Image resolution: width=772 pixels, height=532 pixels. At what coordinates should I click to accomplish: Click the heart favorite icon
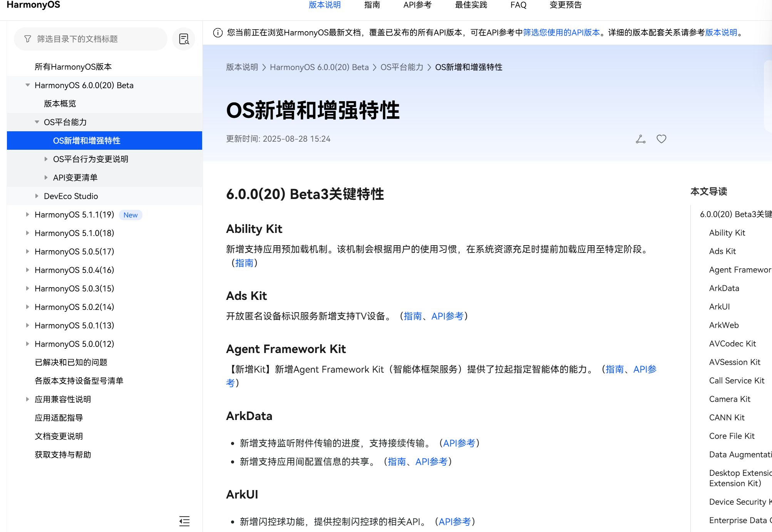tap(661, 139)
